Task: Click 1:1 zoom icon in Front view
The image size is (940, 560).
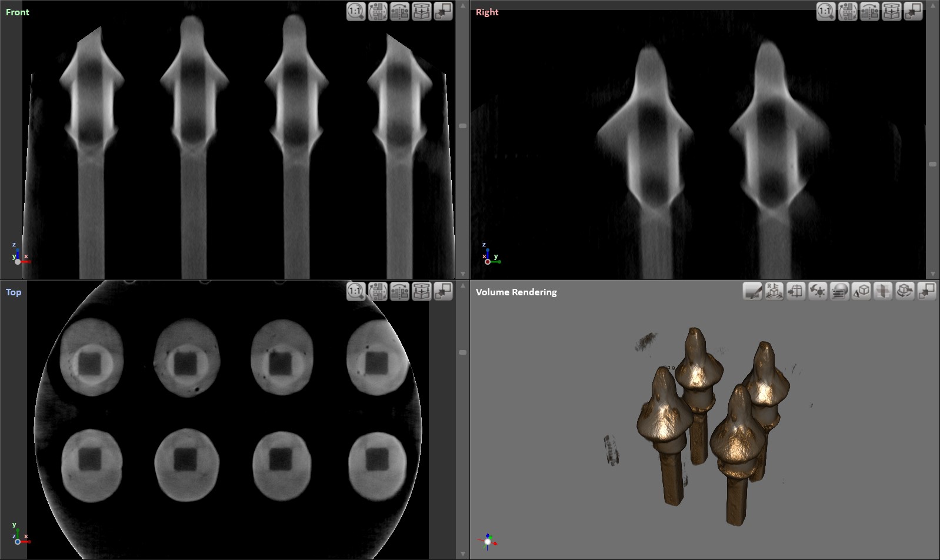Action: [x=356, y=12]
